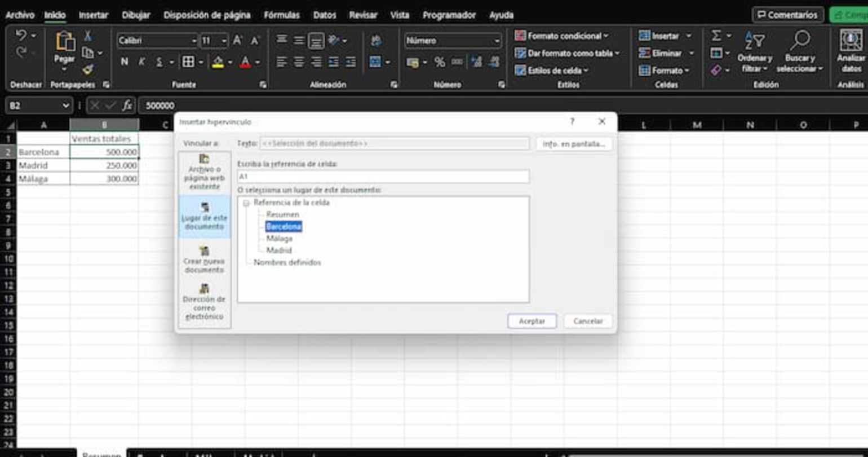Open the Estilos de celda menu

[x=551, y=71]
